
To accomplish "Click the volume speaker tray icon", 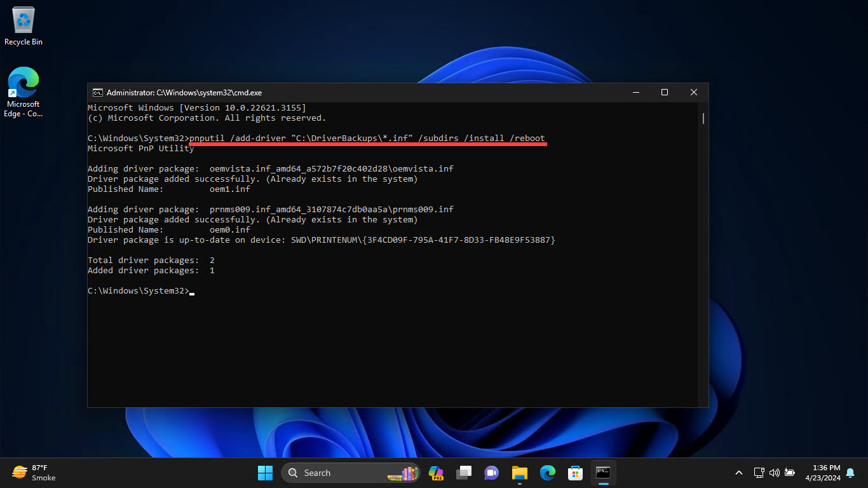I will pyautogui.click(x=774, y=473).
